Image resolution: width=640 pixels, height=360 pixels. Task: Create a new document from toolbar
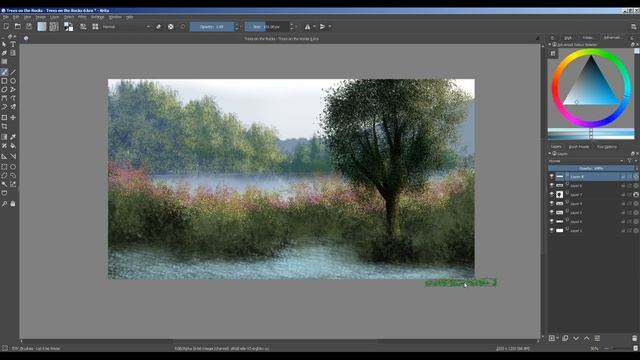click(x=6, y=27)
